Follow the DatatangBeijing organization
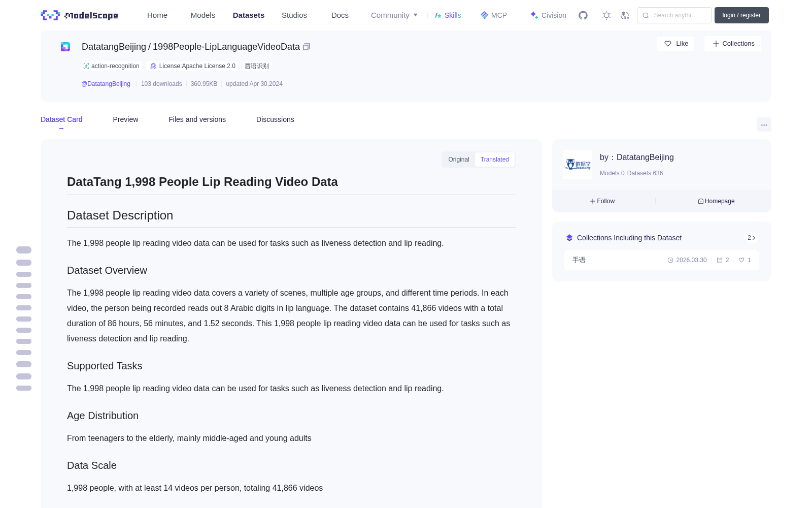 click(602, 201)
